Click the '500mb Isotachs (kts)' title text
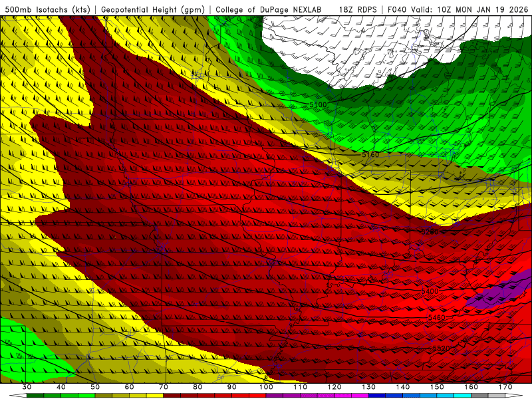Image resolution: width=532 pixels, height=399 pixels. click(47, 9)
